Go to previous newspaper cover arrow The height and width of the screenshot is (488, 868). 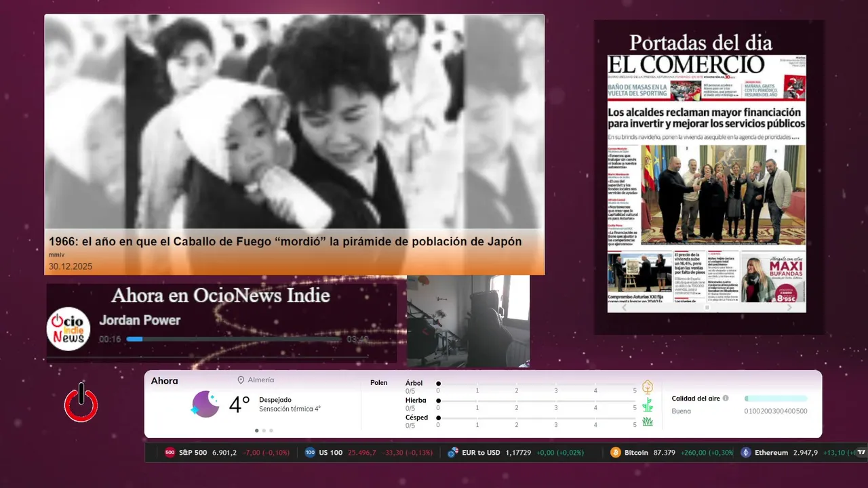coord(624,307)
